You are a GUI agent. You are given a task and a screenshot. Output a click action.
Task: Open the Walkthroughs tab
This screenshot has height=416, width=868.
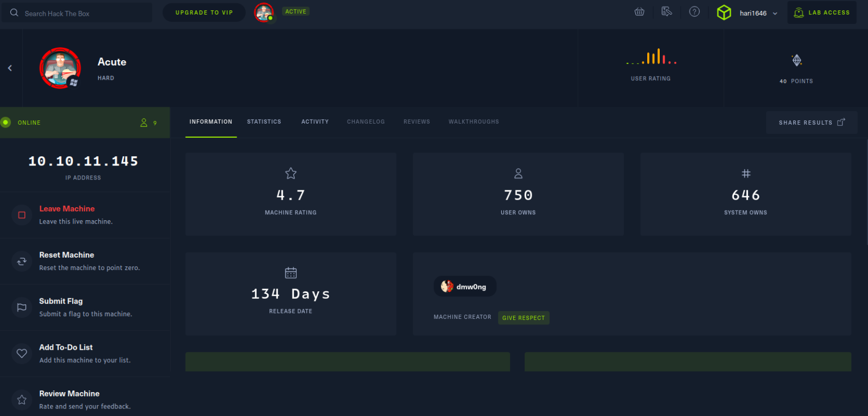[x=474, y=122]
